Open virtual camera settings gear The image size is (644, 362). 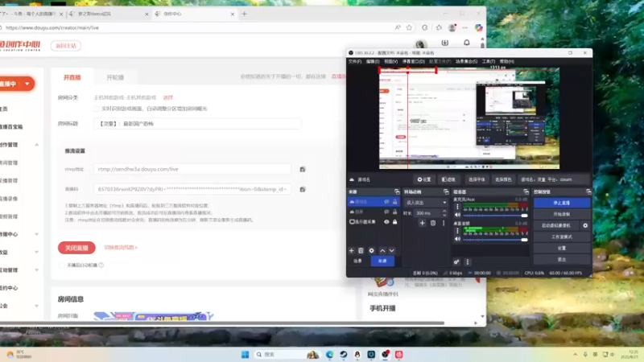tap(585, 225)
